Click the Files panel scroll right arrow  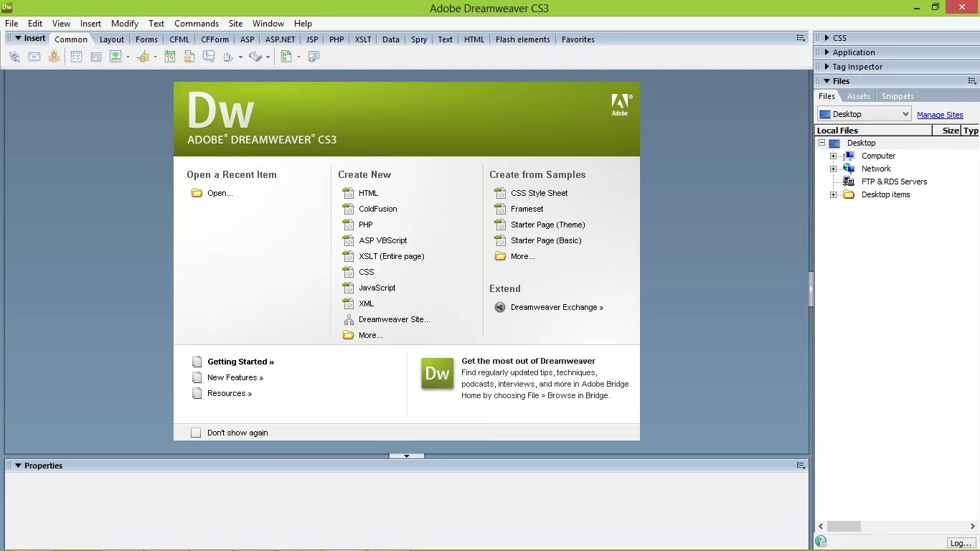pos(974,526)
